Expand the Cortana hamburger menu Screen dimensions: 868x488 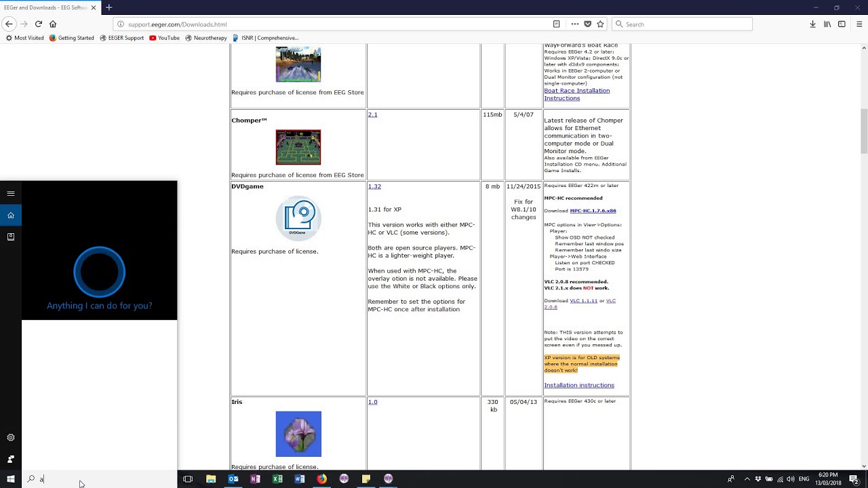tap(11, 194)
